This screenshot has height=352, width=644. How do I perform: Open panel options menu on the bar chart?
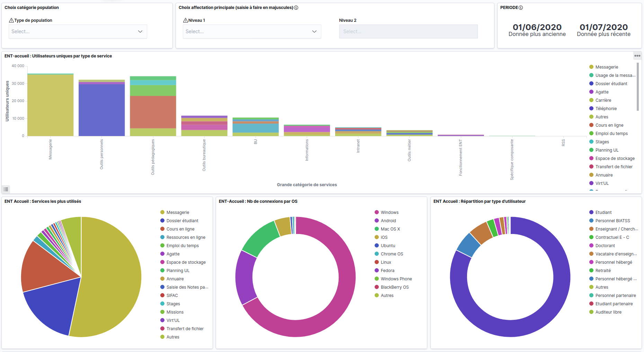click(637, 56)
